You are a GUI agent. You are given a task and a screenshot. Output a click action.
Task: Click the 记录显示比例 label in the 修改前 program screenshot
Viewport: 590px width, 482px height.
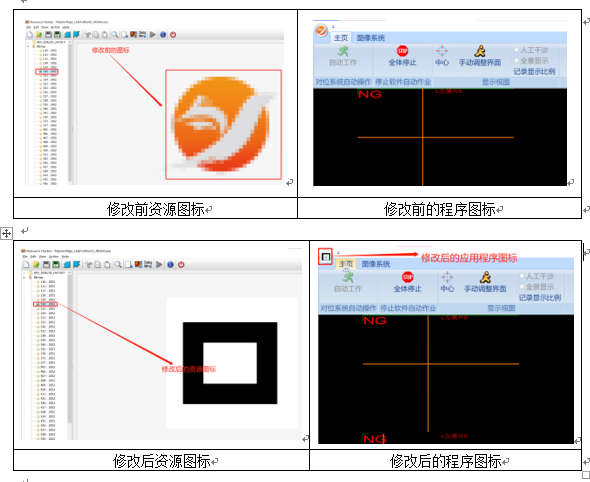[534, 71]
